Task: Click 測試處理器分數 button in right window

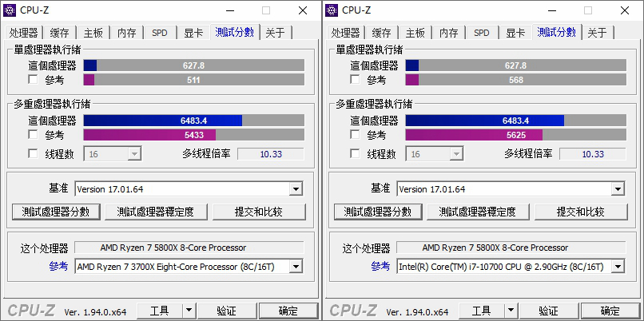Action: click(x=377, y=212)
